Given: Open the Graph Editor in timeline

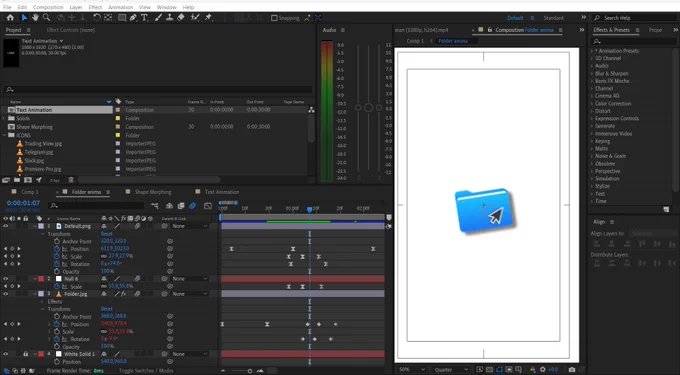Looking at the screenshot, I should (208, 205).
